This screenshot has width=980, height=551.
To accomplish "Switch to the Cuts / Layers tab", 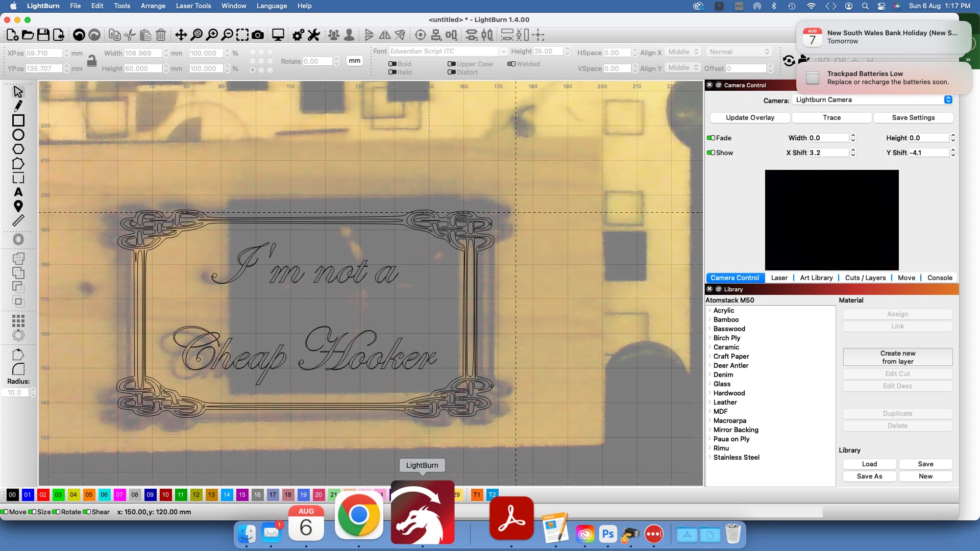I will coord(866,278).
